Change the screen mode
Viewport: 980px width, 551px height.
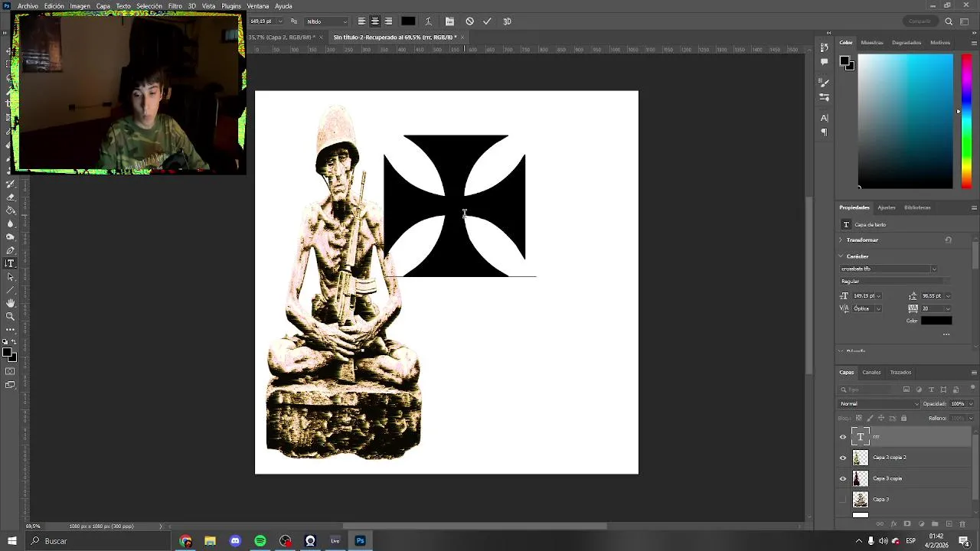10,385
